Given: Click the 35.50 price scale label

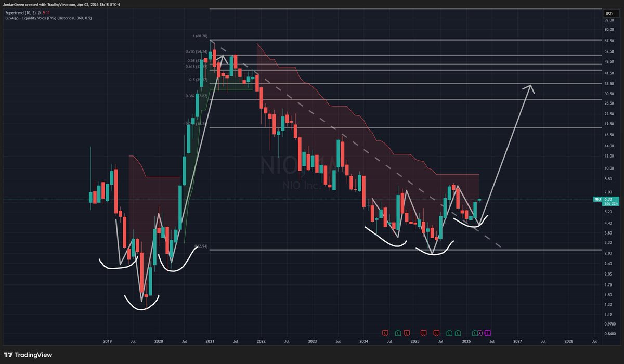Looking at the screenshot, I should pyautogui.click(x=609, y=84).
